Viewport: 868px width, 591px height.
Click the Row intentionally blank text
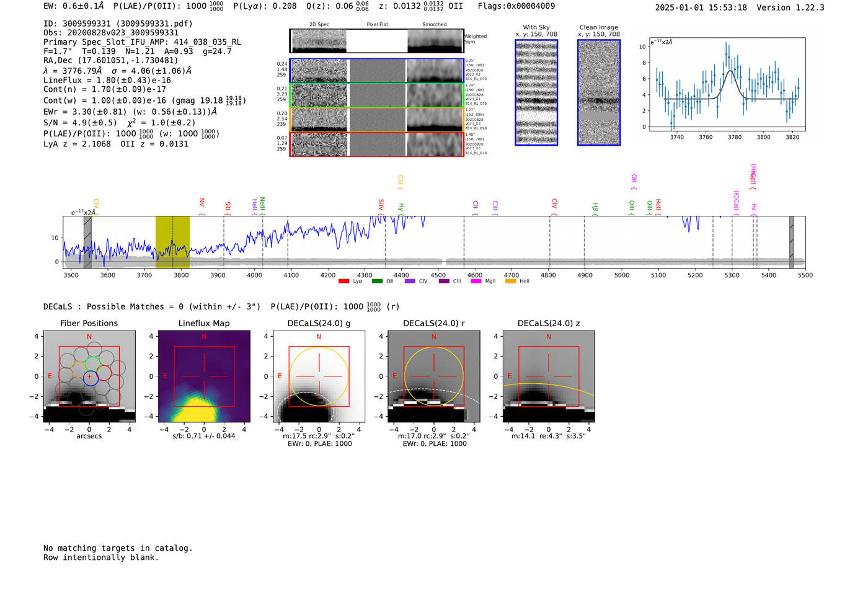tap(101, 558)
